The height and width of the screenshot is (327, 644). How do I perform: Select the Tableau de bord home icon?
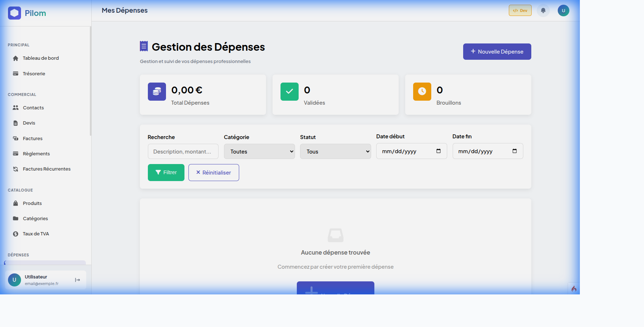(x=15, y=58)
